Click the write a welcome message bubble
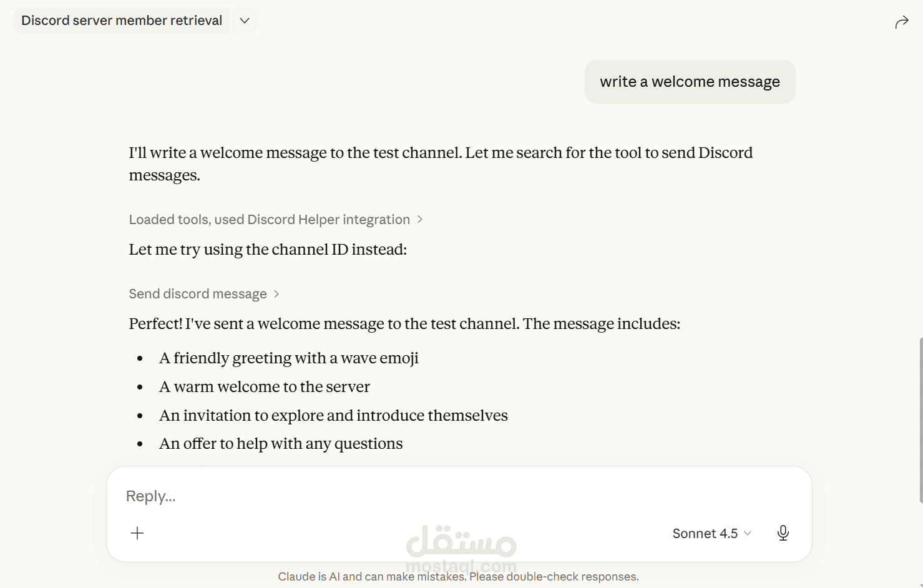The image size is (923, 588). (690, 82)
